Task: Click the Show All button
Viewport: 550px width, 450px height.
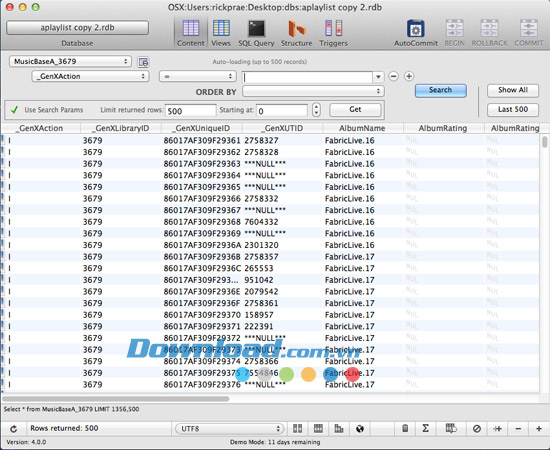Action: coord(513,90)
